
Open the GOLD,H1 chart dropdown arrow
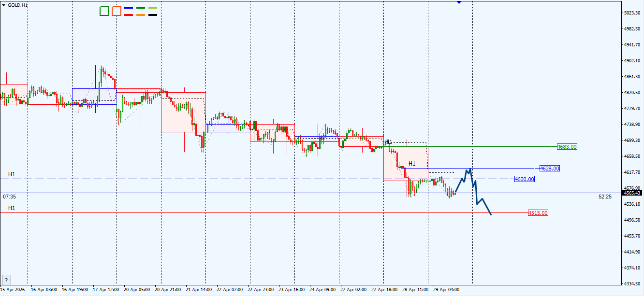[4, 4]
